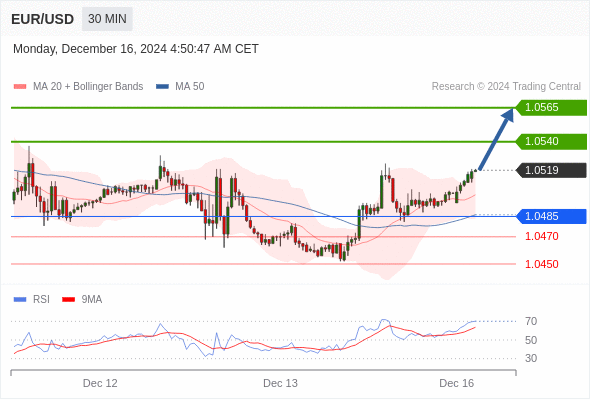Click the 1.0519 current price tag
This screenshot has width=590, height=400.
pos(551,170)
